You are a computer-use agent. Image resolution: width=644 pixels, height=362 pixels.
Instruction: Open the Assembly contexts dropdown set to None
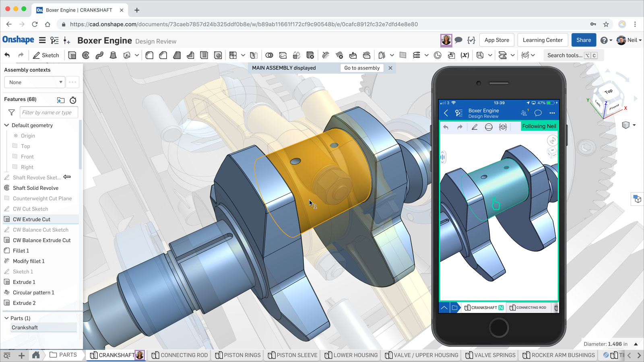(x=34, y=82)
